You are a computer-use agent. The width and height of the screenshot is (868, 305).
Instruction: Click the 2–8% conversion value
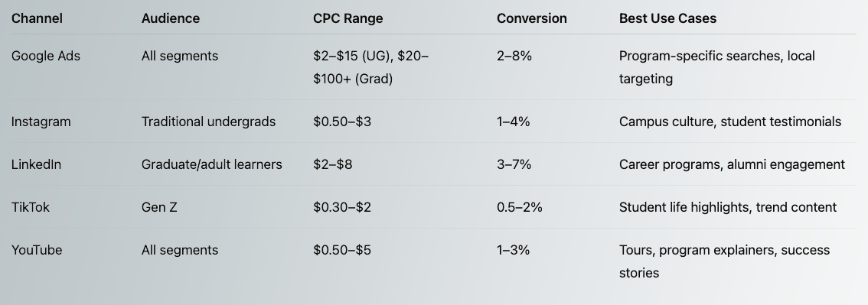[514, 56]
